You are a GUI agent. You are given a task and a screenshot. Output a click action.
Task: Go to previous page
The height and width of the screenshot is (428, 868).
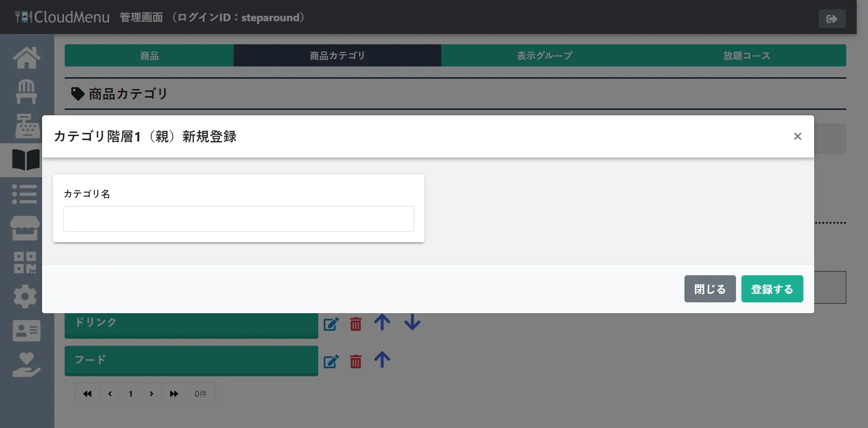coord(110,394)
